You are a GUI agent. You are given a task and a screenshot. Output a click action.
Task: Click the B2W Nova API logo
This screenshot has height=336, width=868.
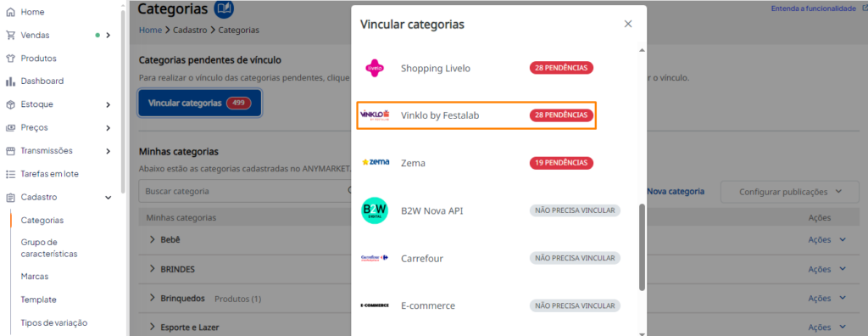[x=375, y=210]
